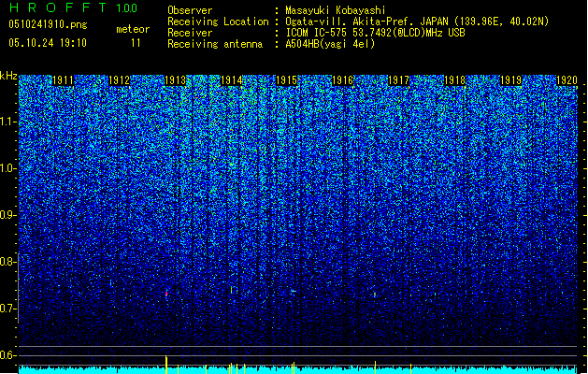Select the Ogata-vill. Akita-Pref. JAPAN location text

pos(417,22)
